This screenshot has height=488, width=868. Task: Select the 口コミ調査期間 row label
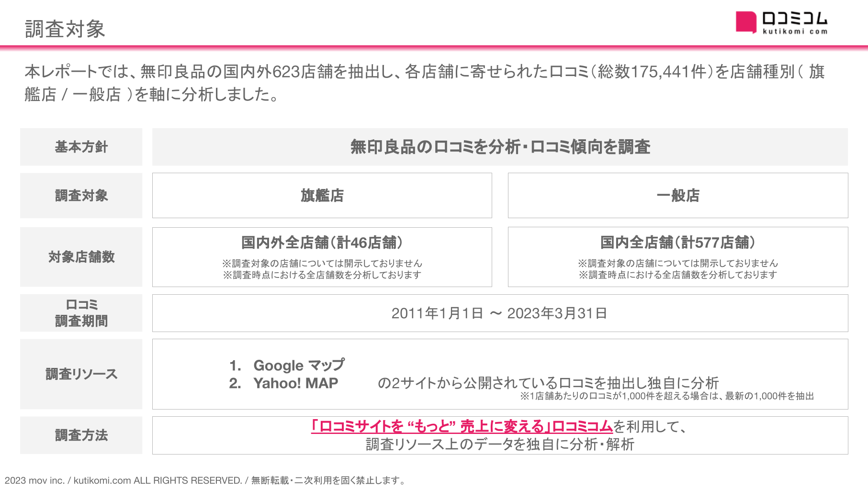point(81,313)
